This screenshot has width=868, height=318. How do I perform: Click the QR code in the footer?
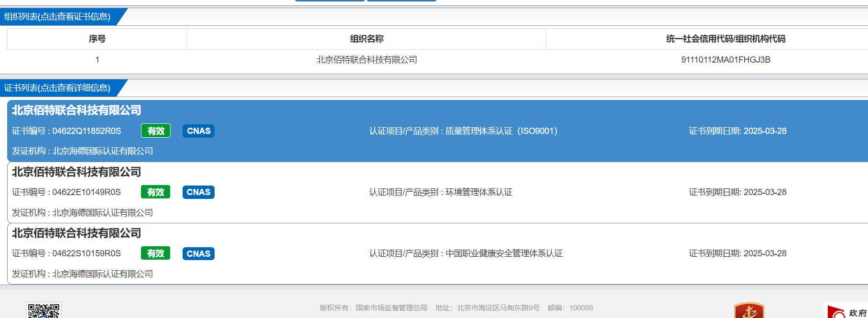43,310
